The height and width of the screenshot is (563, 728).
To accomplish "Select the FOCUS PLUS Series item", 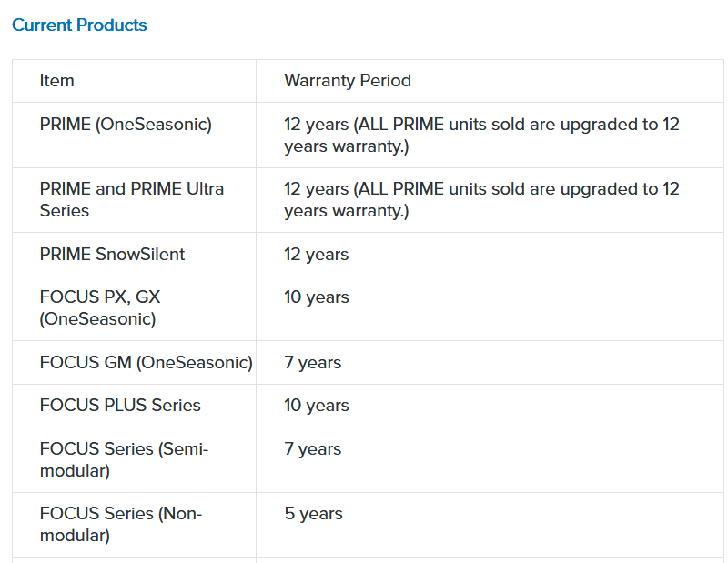I will pos(120,406).
